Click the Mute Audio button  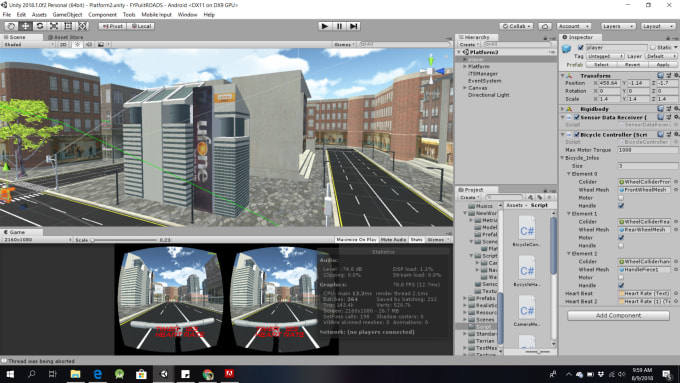pyautogui.click(x=393, y=239)
